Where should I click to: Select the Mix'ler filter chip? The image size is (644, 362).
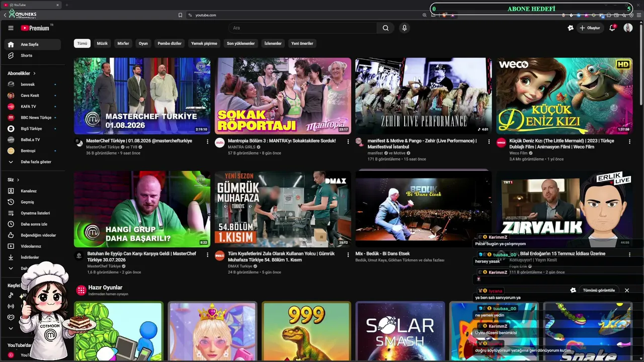[x=123, y=43]
